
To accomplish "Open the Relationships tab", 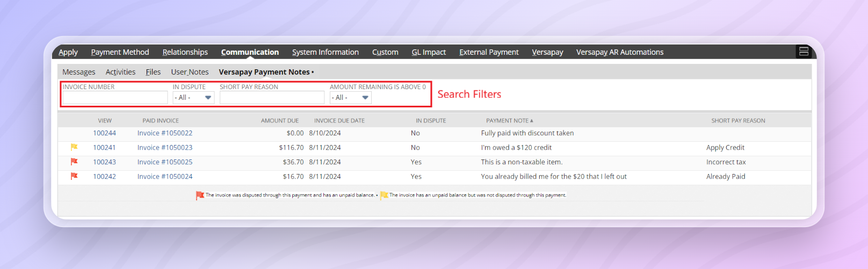I will tap(185, 52).
